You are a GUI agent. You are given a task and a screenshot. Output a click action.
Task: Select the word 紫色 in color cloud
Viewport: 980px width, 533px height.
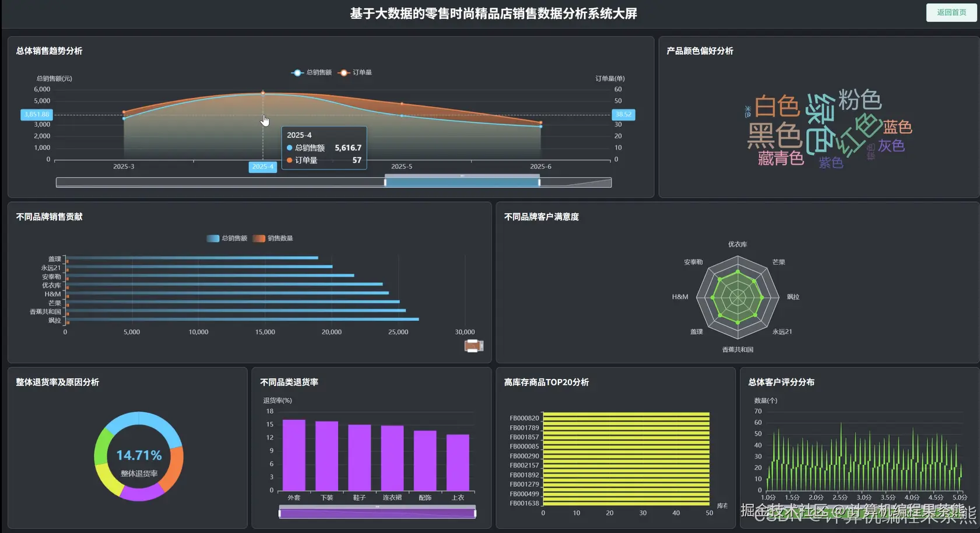pyautogui.click(x=831, y=163)
